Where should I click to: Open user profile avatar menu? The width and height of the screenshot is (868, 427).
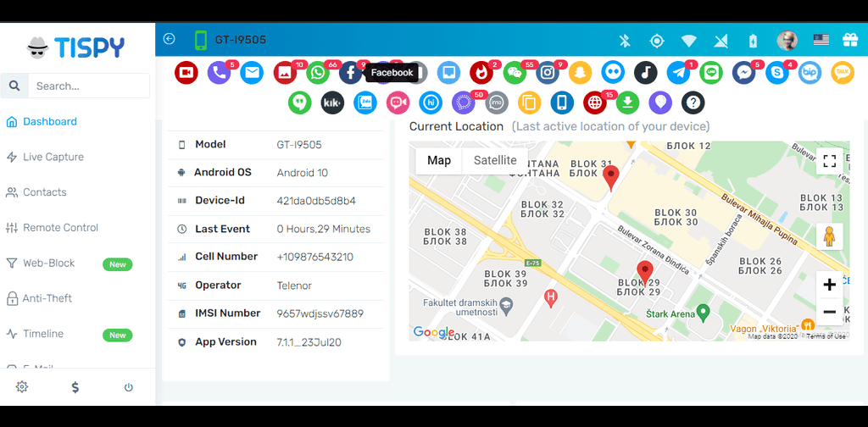coord(787,41)
